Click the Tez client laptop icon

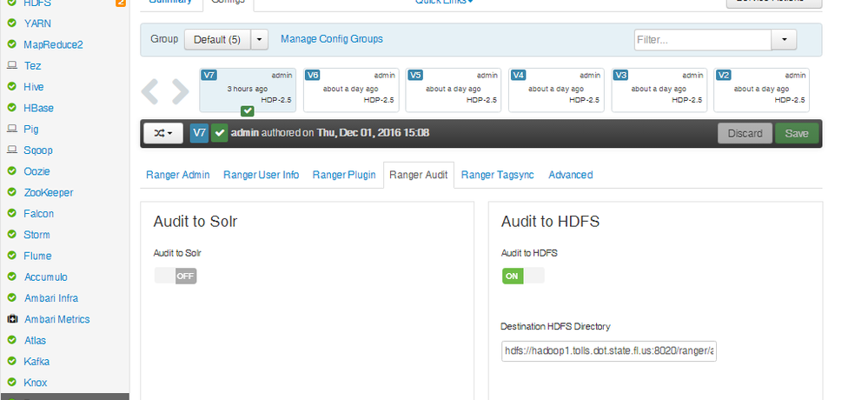(11, 65)
